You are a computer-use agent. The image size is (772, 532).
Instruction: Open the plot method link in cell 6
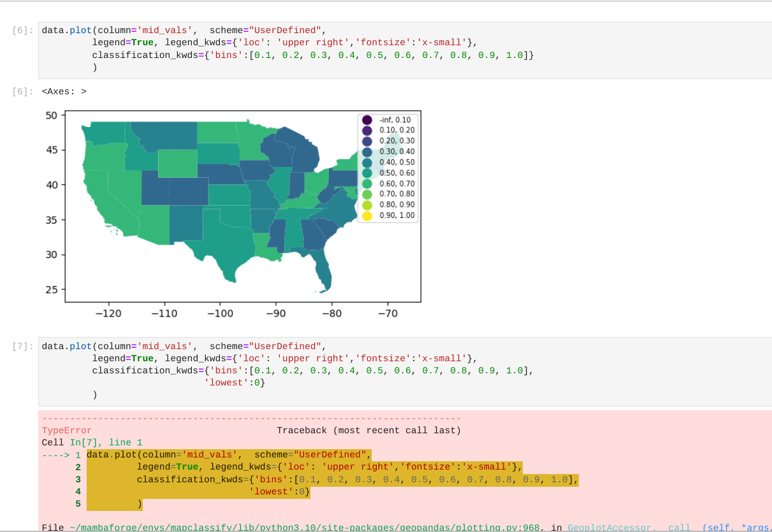tap(80, 30)
